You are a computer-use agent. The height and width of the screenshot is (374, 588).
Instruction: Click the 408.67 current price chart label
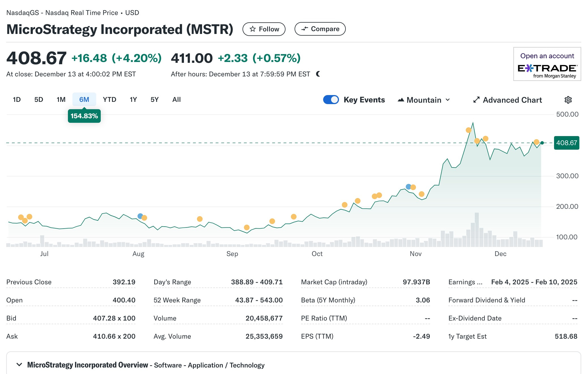click(566, 143)
